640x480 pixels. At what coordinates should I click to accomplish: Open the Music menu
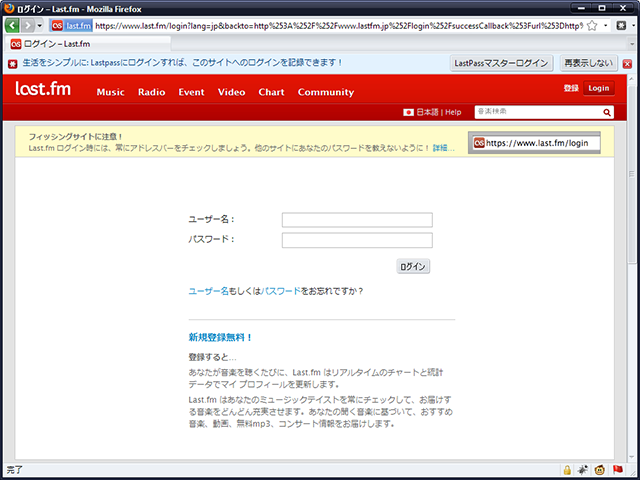pos(110,92)
